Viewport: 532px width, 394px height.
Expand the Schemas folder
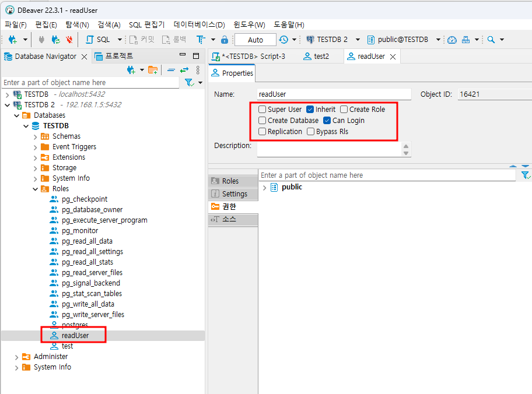[35, 137]
